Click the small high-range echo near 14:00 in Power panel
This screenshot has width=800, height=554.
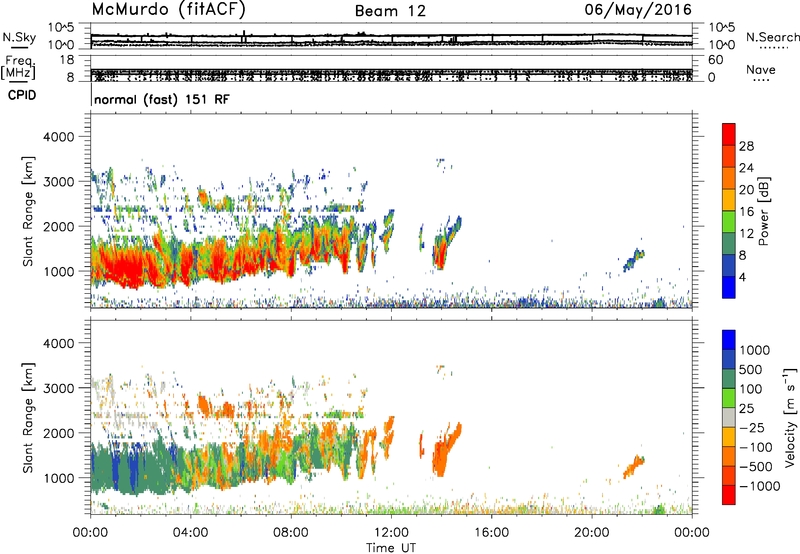tap(442, 164)
